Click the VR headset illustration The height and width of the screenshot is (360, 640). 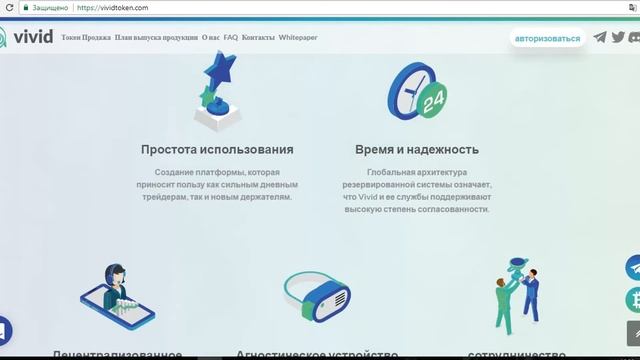tap(317, 297)
